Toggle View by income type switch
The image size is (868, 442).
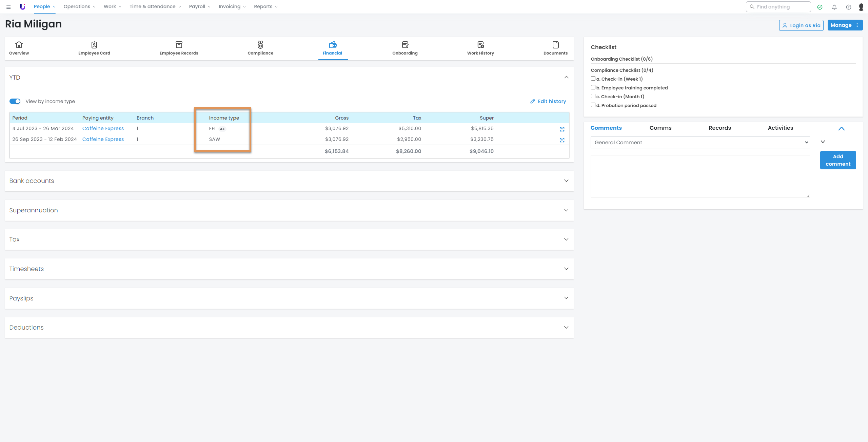[x=15, y=101]
